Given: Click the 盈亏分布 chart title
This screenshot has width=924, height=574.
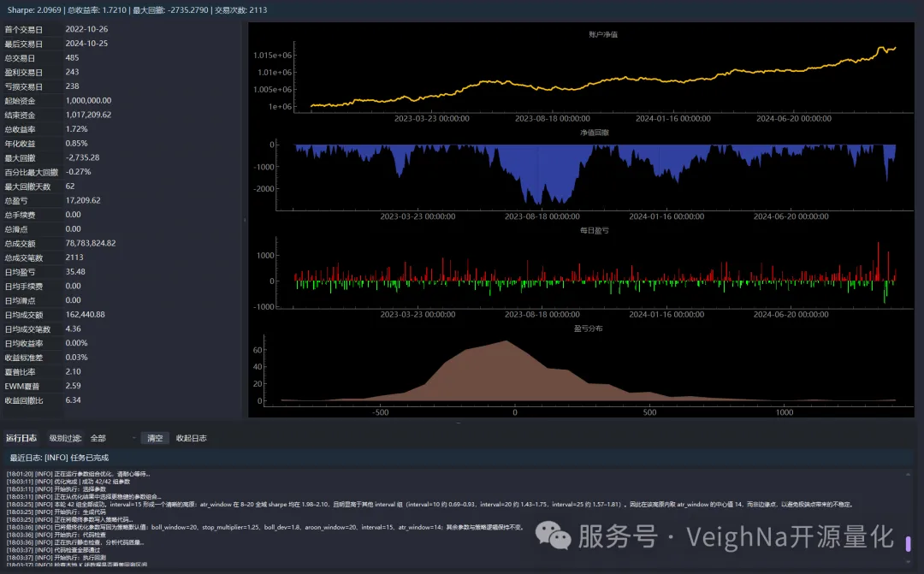Looking at the screenshot, I should (x=588, y=328).
